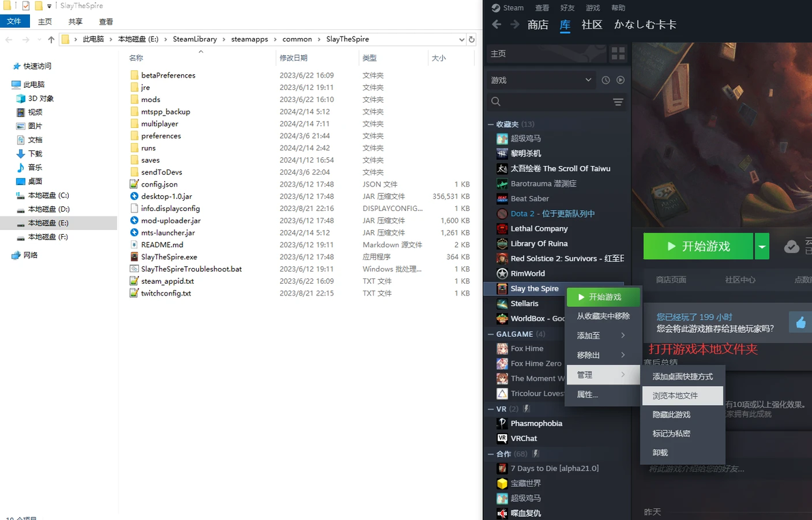The width and height of the screenshot is (812, 520).
Task: Choose 浏览本地文件 in the submenu
Action: [x=683, y=396]
